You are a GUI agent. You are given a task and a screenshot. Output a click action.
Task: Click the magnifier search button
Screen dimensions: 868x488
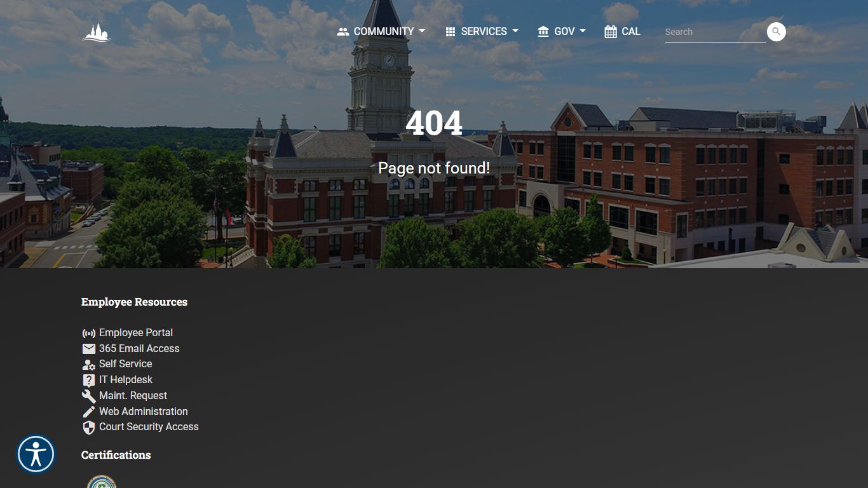(776, 32)
